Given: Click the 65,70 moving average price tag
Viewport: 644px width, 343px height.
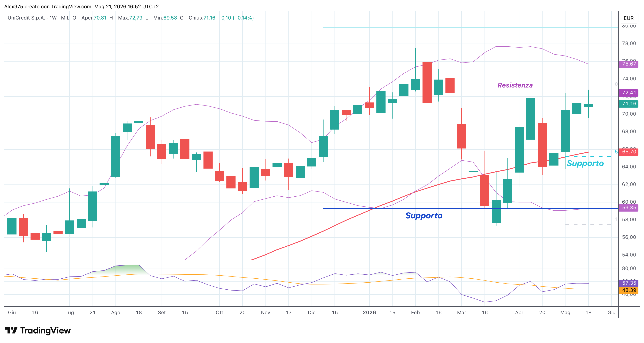Looking at the screenshot, I should 628,152.
